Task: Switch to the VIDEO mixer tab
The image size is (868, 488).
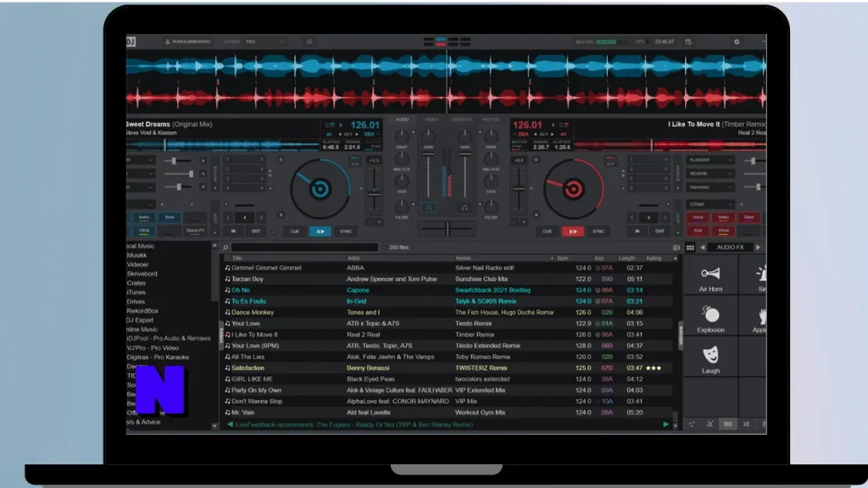Action: [431, 119]
